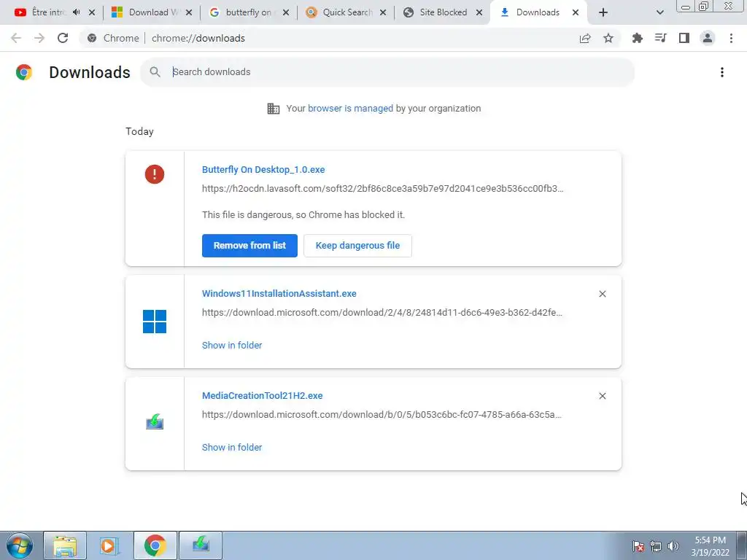Open the Windows Start button

[x=20, y=545]
